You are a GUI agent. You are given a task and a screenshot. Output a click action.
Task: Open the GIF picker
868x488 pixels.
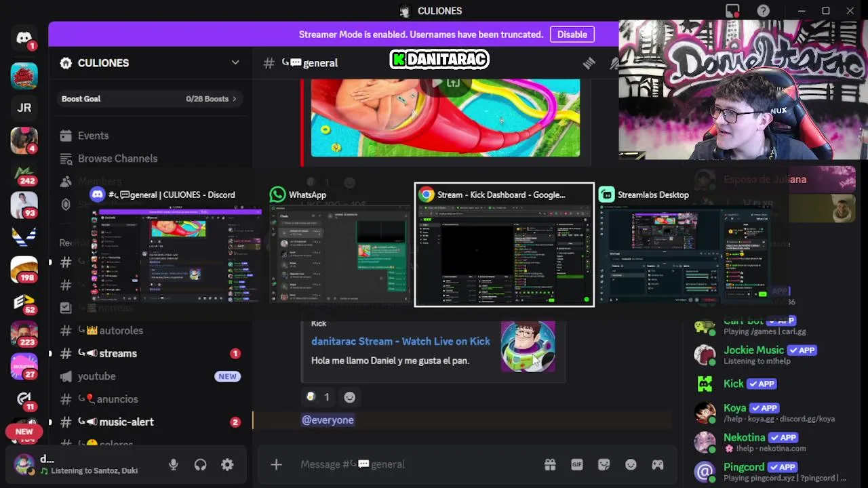[577, 464]
